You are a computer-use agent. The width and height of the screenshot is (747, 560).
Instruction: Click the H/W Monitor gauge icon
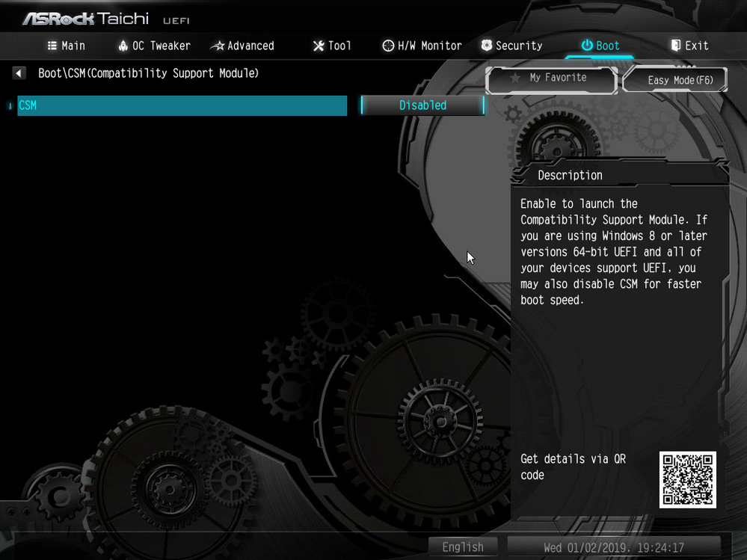pos(388,46)
